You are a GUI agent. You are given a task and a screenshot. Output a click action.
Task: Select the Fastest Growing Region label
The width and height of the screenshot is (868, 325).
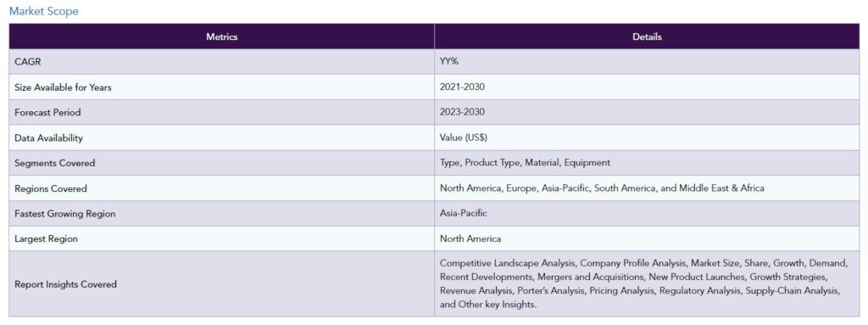tap(64, 214)
